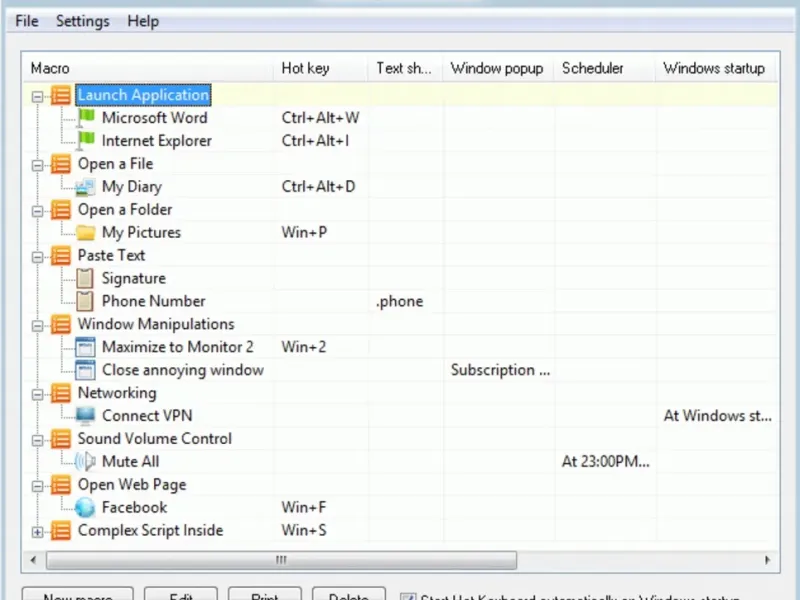This screenshot has width=800, height=600.
Task: Select the Phone Number clipboard icon
Action: tap(85, 302)
